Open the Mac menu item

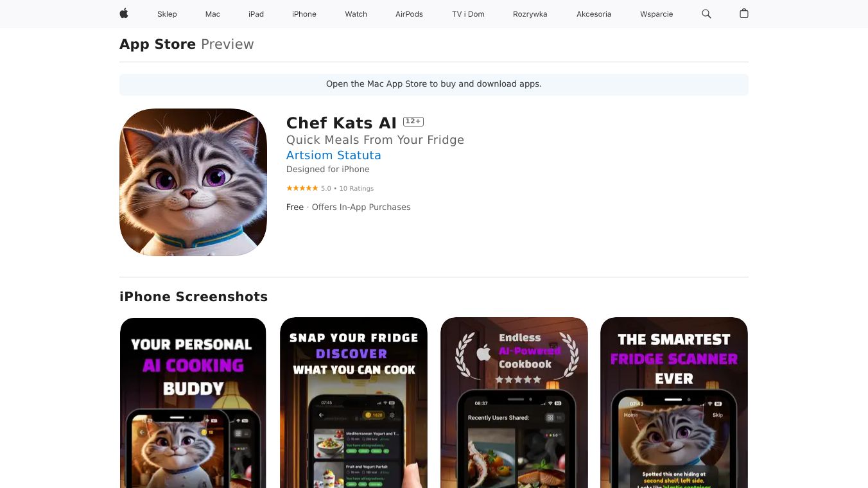pos(213,14)
